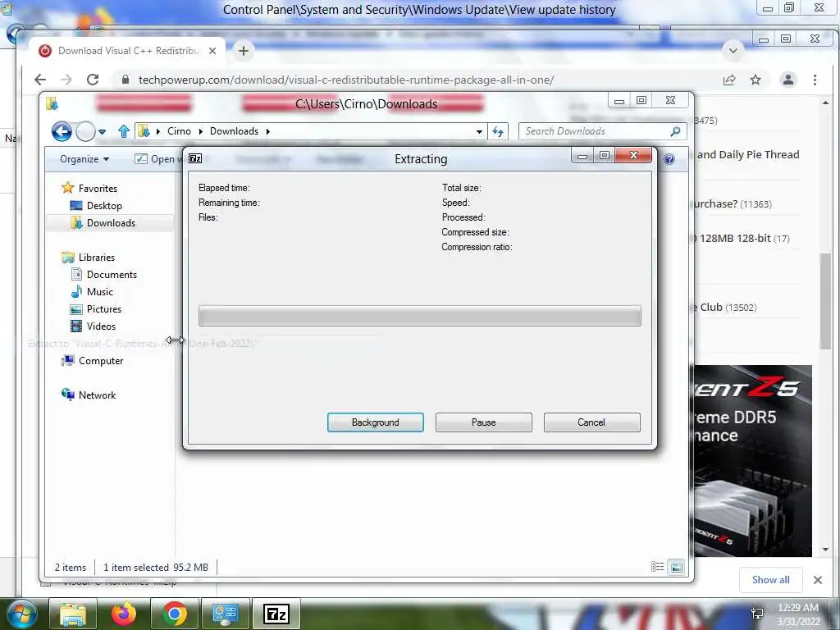Click the Chrome page vertical scrollbar
Screen dimensions: 840x630
825,303
